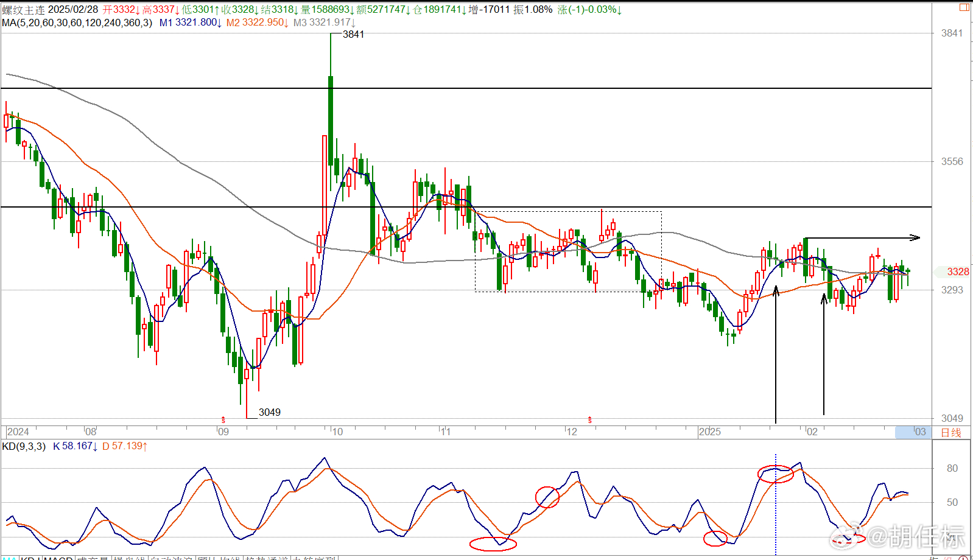This screenshot has height=560, width=973.
Task: Click the K 58.167 value label
Action: point(76,446)
